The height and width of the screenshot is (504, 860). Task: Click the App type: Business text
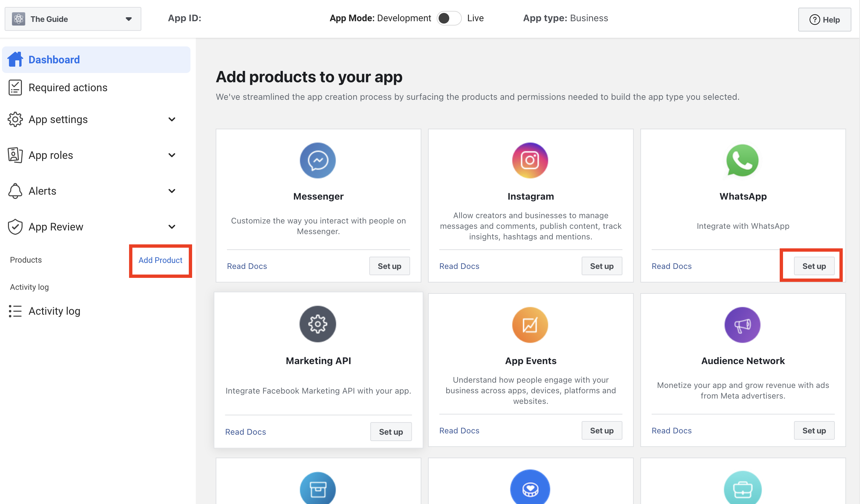click(565, 18)
